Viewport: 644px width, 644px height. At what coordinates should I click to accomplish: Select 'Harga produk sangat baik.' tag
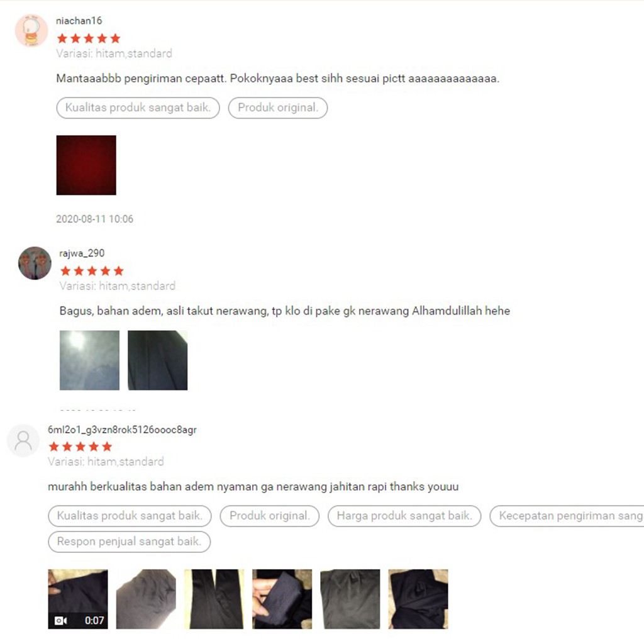(x=404, y=516)
